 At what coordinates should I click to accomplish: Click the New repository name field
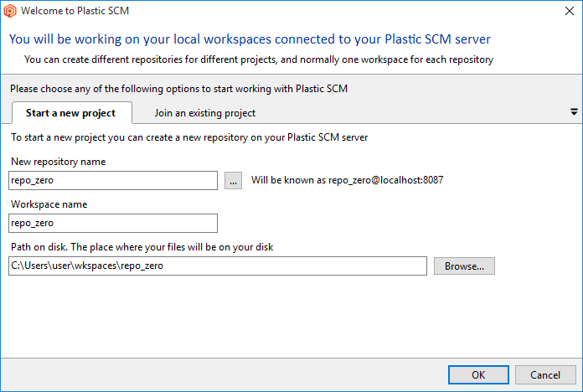(x=113, y=180)
